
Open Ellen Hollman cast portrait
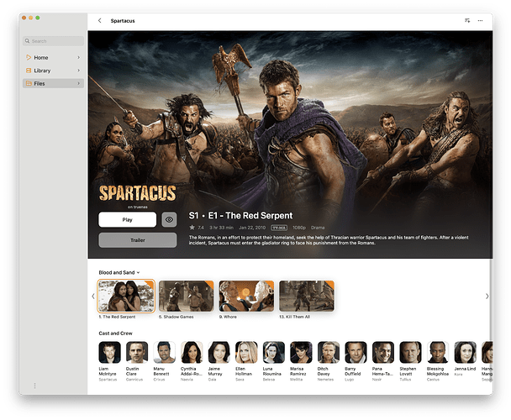(x=246, y=352)
